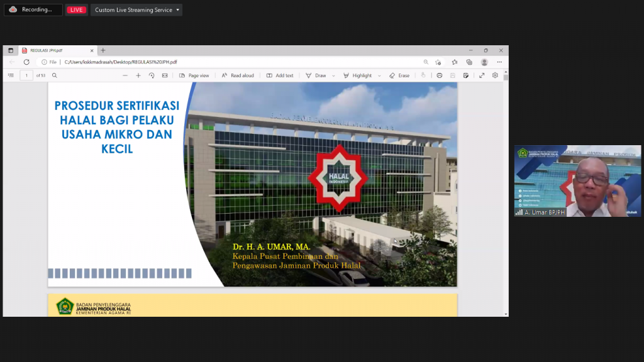Screen dimensions: 644x362
Task: Select the page number field
Action: 26,75
